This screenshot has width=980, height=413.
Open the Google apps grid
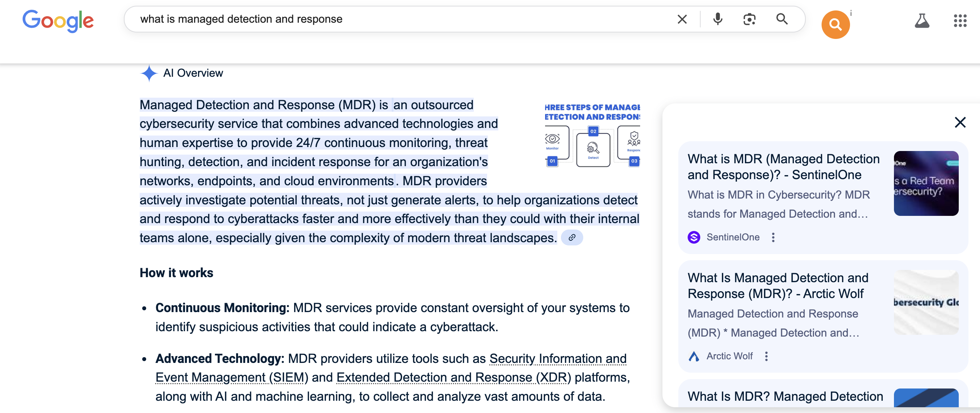coord(960,21)
